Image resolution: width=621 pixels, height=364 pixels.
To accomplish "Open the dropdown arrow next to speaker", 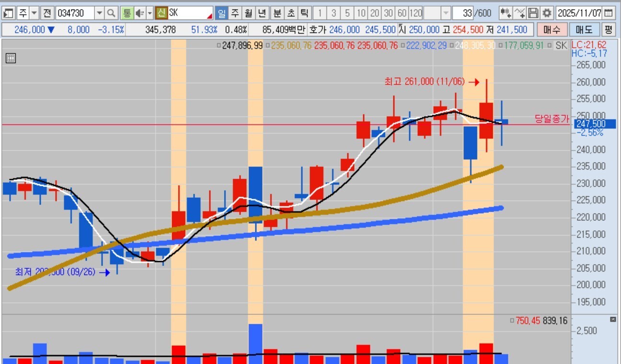I will click(x=149, y=13).
